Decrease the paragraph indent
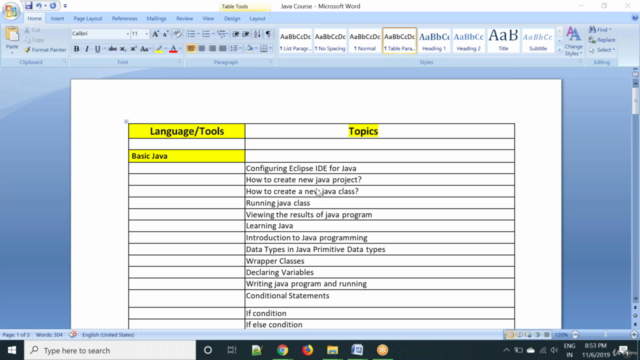This screenshot has height=360, width=640. [236, 34]
